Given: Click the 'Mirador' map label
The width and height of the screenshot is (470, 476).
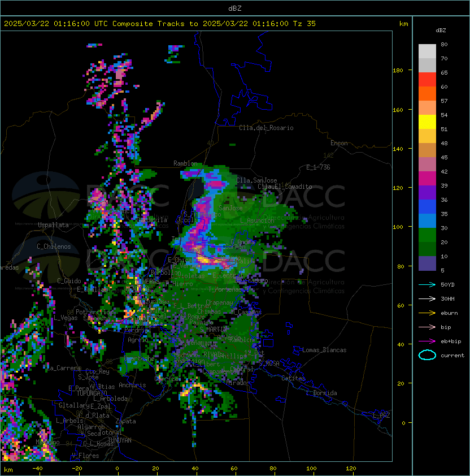Looking at the screenshot, I should pyautogui.click(x=238, y=383).
